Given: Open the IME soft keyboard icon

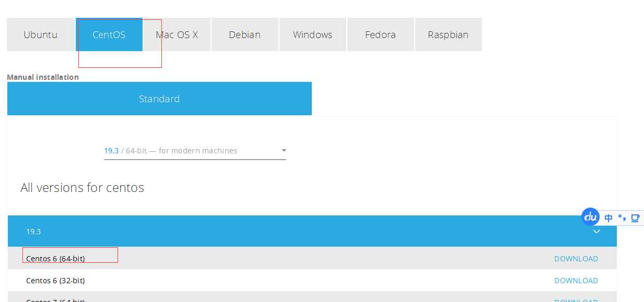Looking at the screenshot, I should point(635,218).
